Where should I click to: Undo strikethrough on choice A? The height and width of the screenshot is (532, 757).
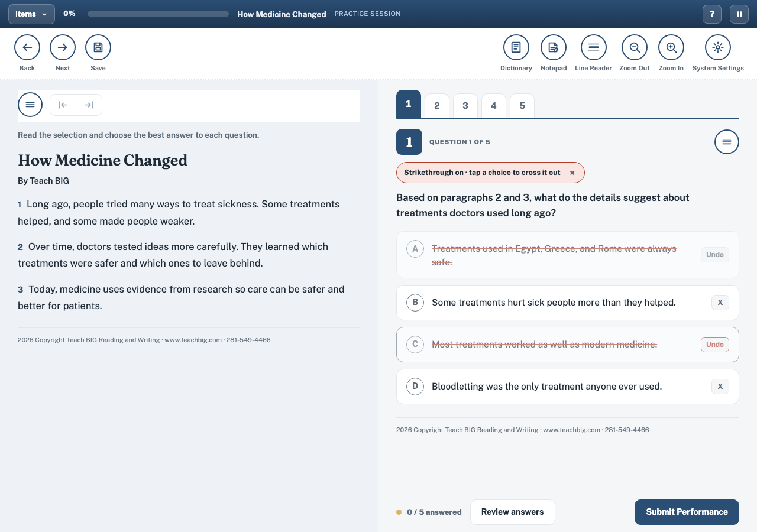(715, 255)
